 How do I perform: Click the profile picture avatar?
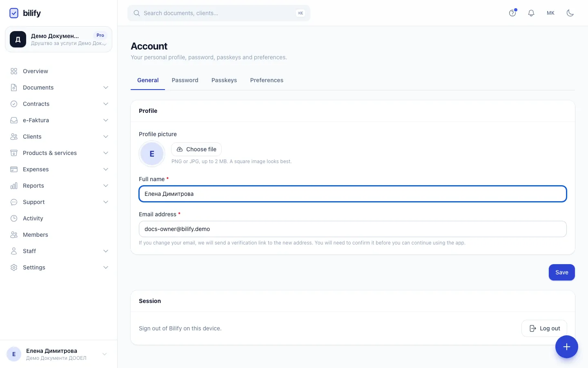[x=152, y=154]
